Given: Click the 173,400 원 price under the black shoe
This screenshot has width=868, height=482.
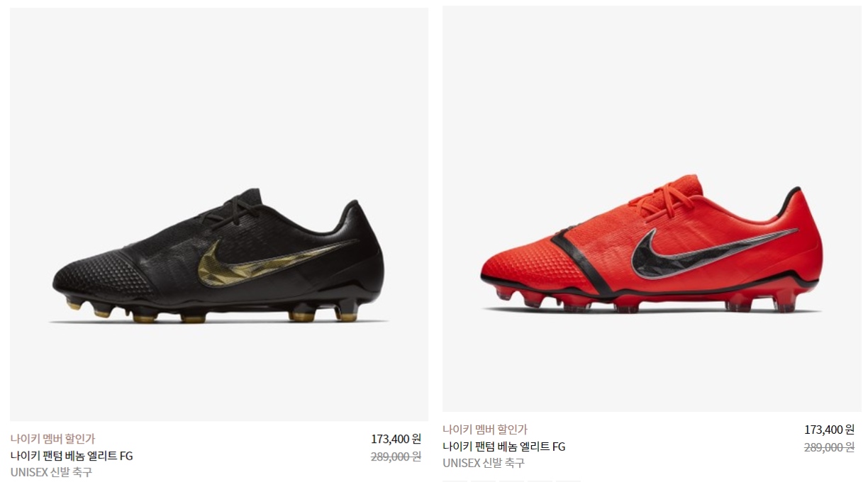Looking at the screenshot, I should coord(396,439).
